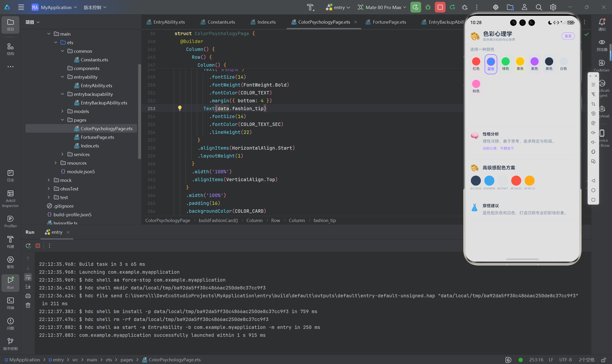Viewport: 612px width, 364px height.
Task: Select the 粉色 color option in emulator
Action: pos(476,86)
